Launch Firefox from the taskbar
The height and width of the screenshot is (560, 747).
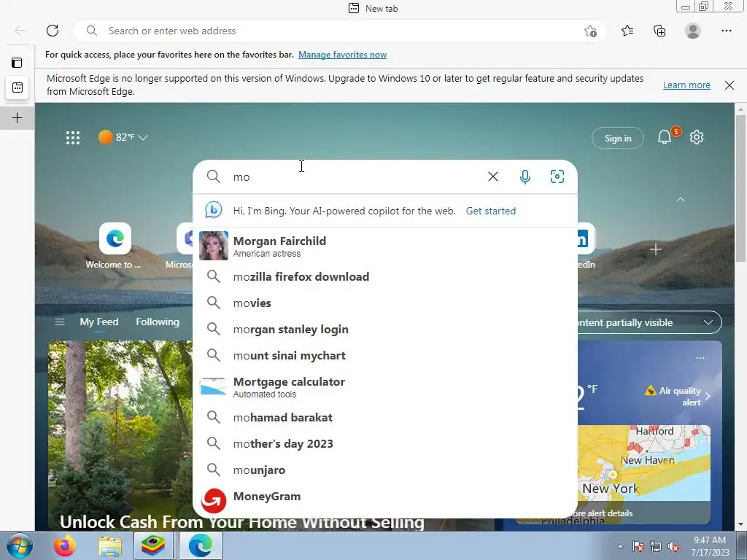click(x=64, y=546)
